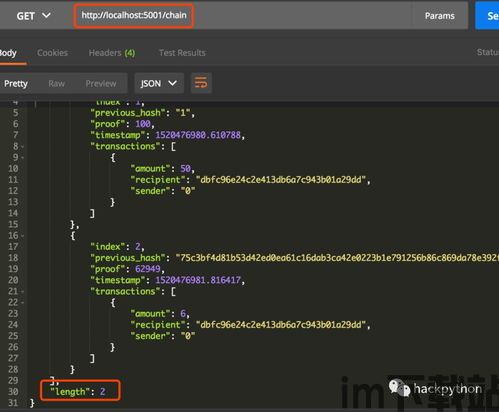This screenshot has width=499, height=412.
Task: Open the GET method dropdown
Action: pos(34,16)
